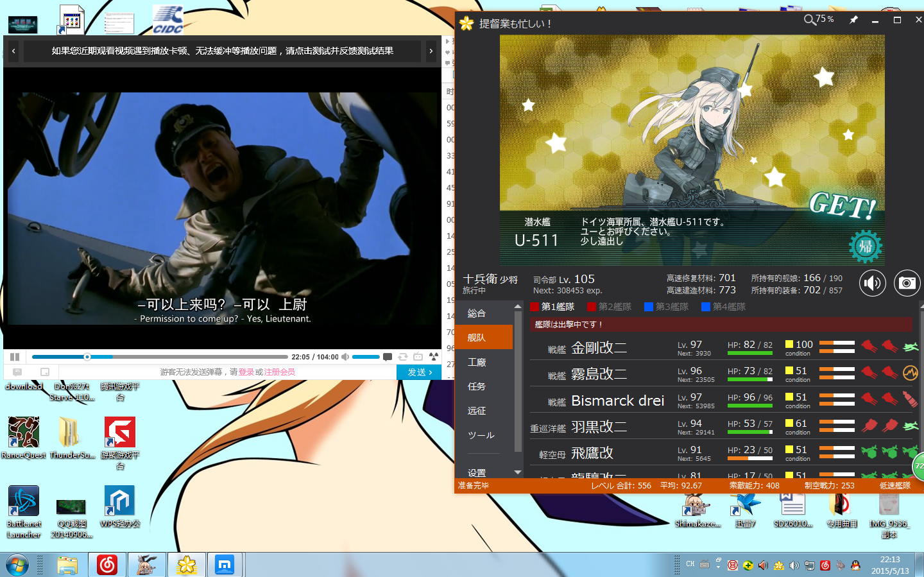Open File Explorer from taskbar
The image size is (924, 577).
pyautogui.click(x=67, y=565)
